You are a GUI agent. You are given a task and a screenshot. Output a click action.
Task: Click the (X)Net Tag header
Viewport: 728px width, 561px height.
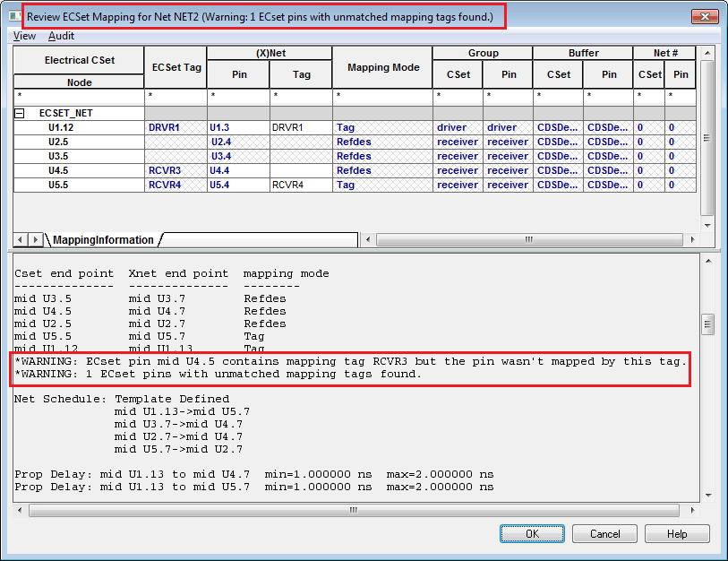pos(302,74)
